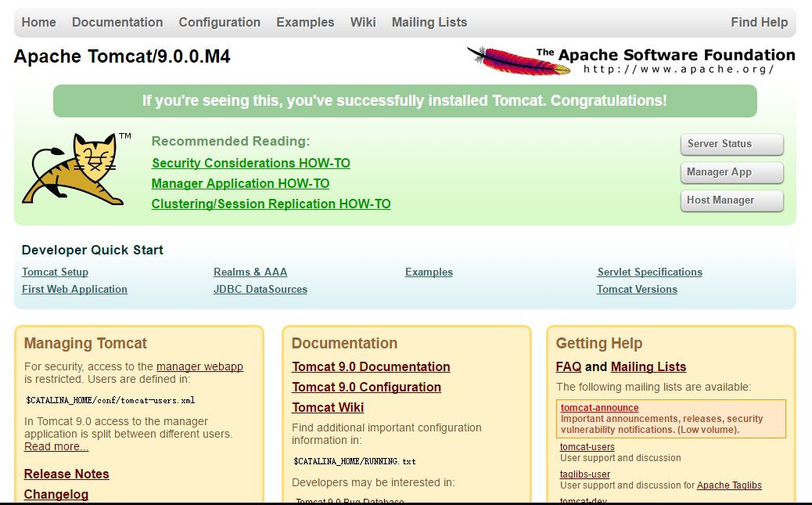Image resolution: width=812 pixels, height=505 pixels.
Task: Click the $CATALINA_HOME/RUNNING.txt path text
Action: click(x=354, y=461)
